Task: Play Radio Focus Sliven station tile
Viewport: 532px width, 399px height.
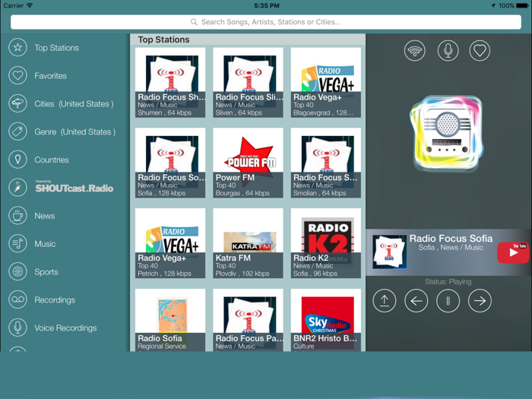Action: [248, 82]
